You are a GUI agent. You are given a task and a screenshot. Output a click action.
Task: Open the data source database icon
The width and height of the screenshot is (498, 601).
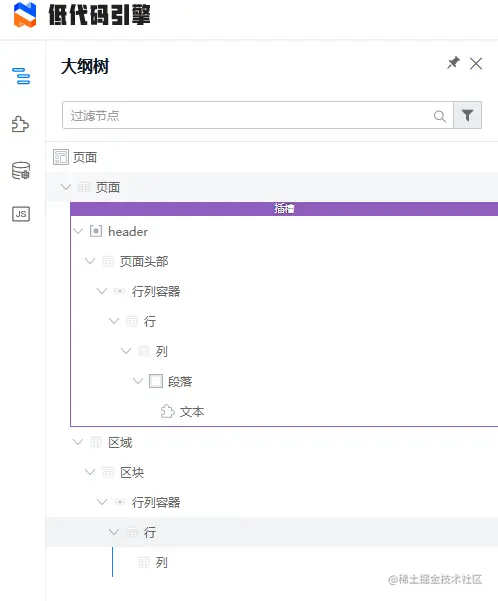click(21, 171)
